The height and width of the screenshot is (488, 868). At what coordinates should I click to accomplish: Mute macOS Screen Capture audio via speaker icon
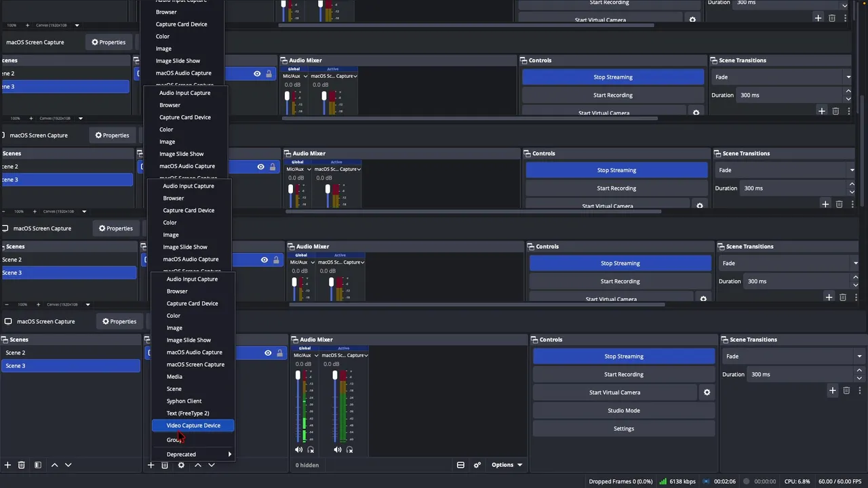tap(338, 449)
